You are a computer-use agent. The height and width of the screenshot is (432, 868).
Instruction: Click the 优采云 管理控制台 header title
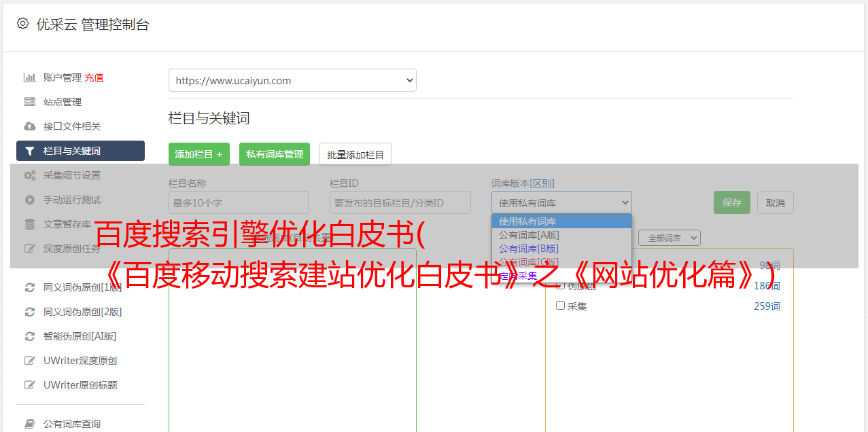click(92, 24)
